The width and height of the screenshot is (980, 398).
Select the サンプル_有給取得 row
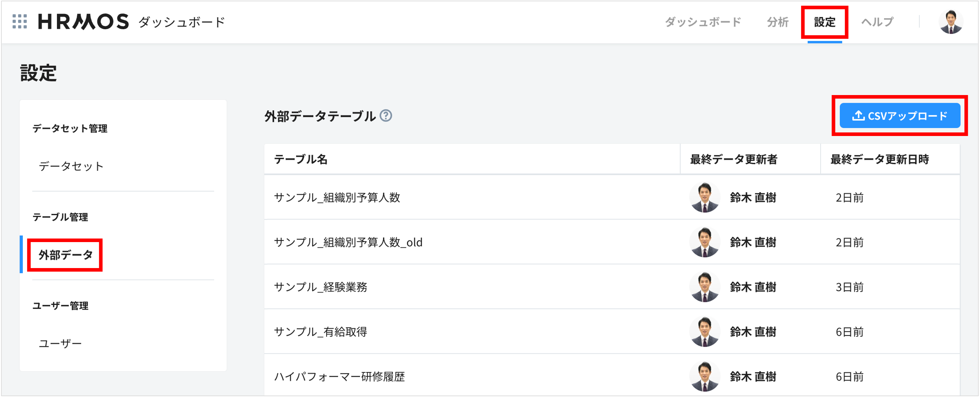click(321, 331)
